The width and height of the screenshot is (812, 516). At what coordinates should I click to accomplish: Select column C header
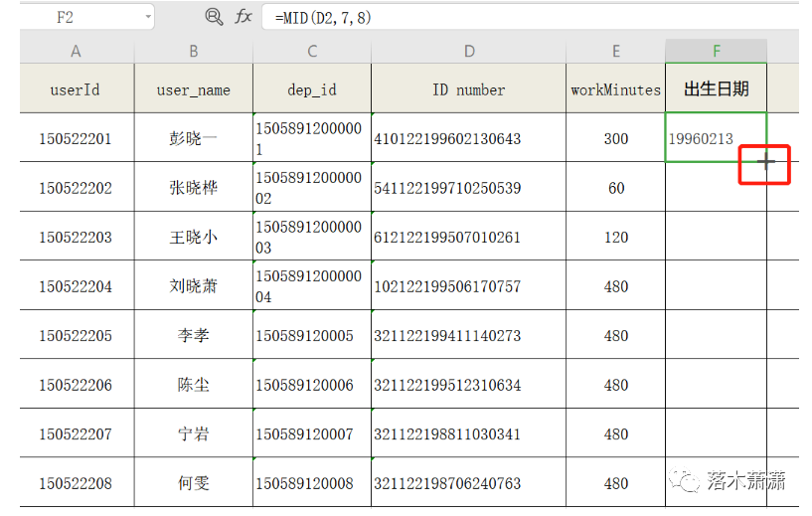312,52
